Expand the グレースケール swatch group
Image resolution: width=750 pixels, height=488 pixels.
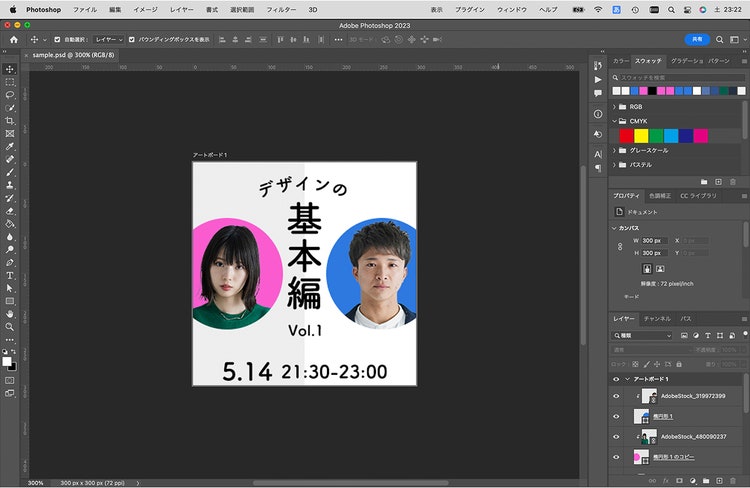click(x=615, y=150)
